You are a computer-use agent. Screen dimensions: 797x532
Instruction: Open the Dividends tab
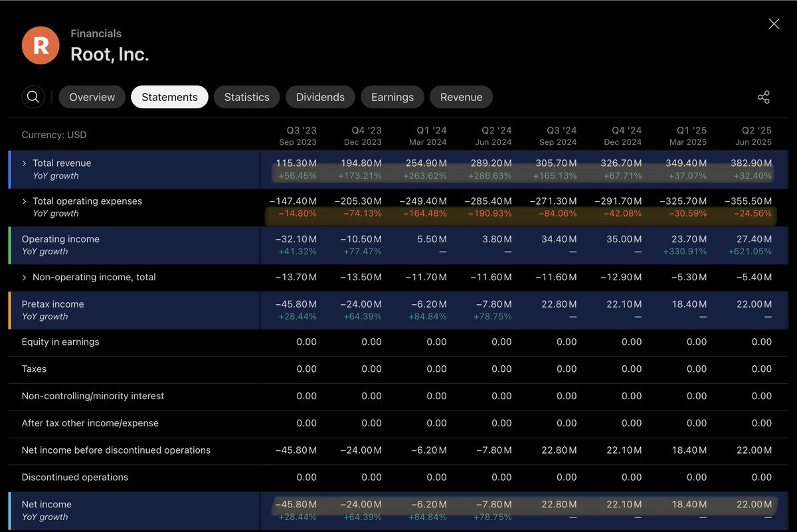point(320,97)
